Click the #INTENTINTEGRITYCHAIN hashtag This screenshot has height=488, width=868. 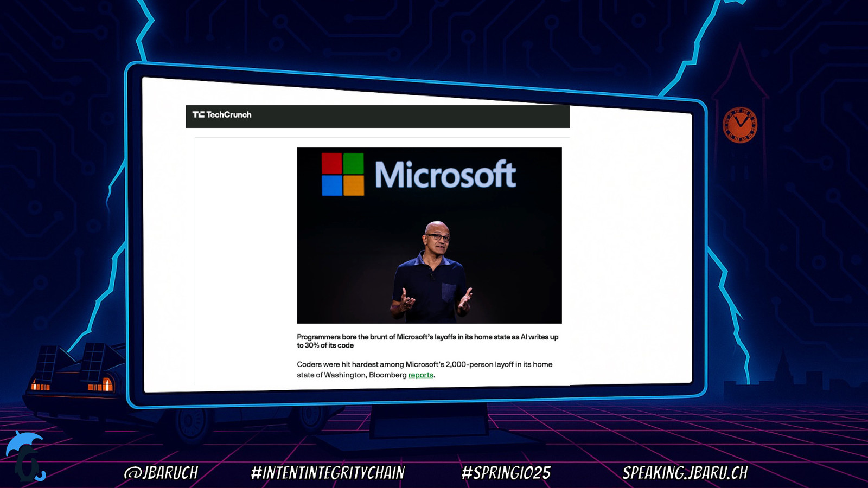(328, 473)
